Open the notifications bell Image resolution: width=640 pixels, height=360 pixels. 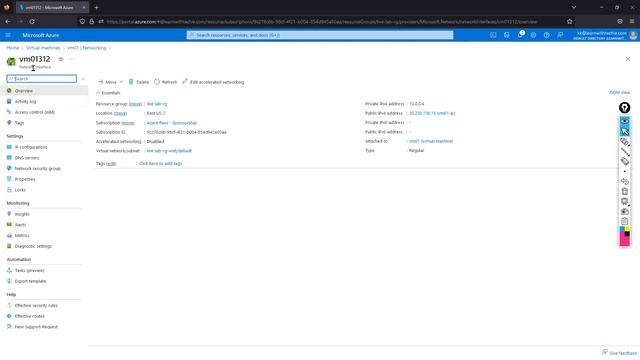click(x=520, y=35)
